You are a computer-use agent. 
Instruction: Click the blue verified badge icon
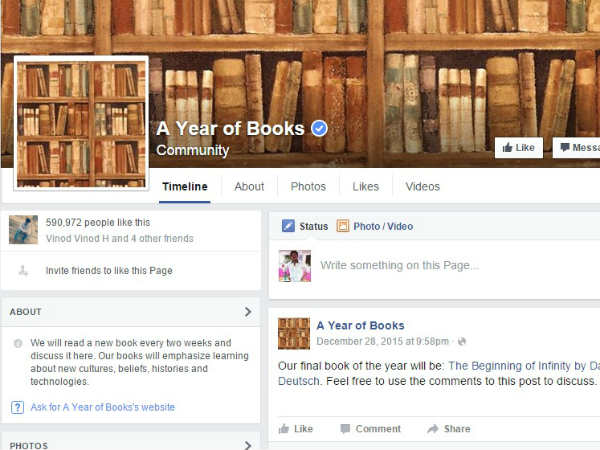pyautogui.click(x=319, y=128)
